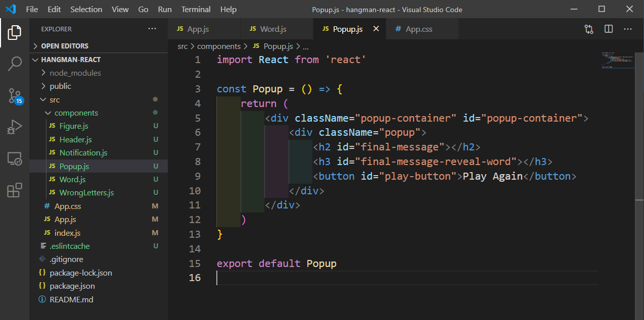The image size is (644, 320).
Task: Open Word.js in the file tree
Action: coord(99,180)
